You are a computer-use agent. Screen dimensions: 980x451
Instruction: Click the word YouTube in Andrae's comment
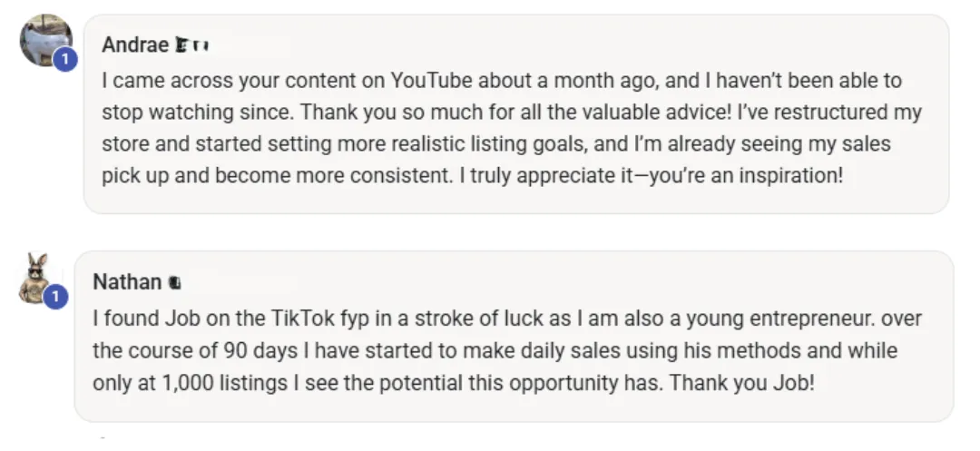432,81
